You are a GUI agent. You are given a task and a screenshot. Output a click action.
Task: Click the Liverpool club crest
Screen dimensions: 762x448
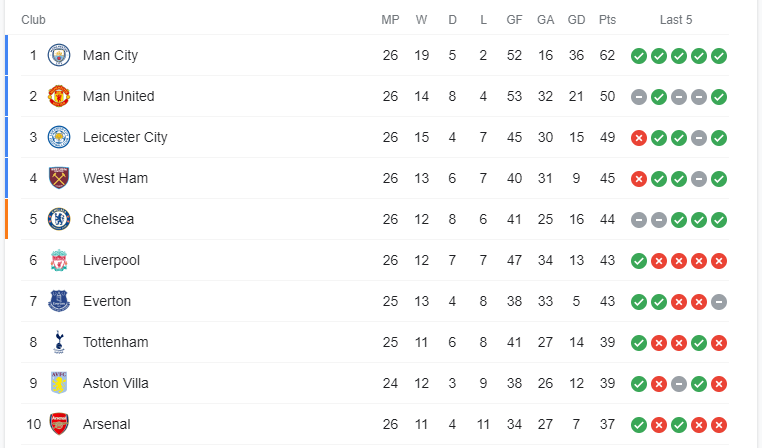coord(59,260)
